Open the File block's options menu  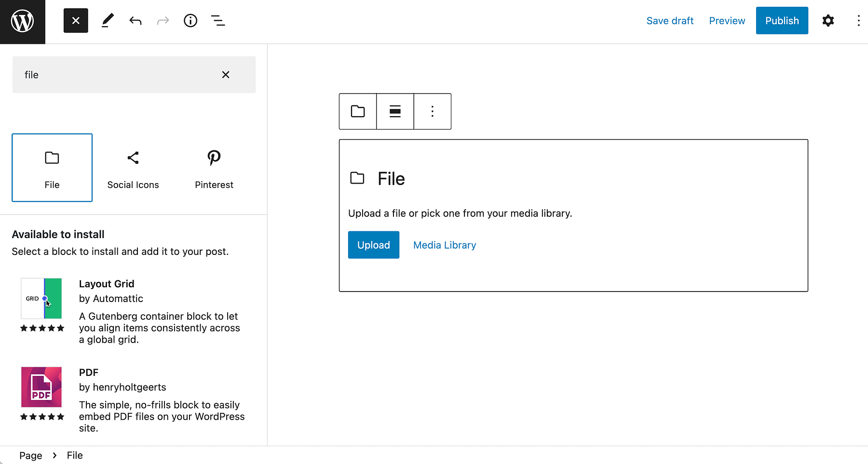point(432,111)
